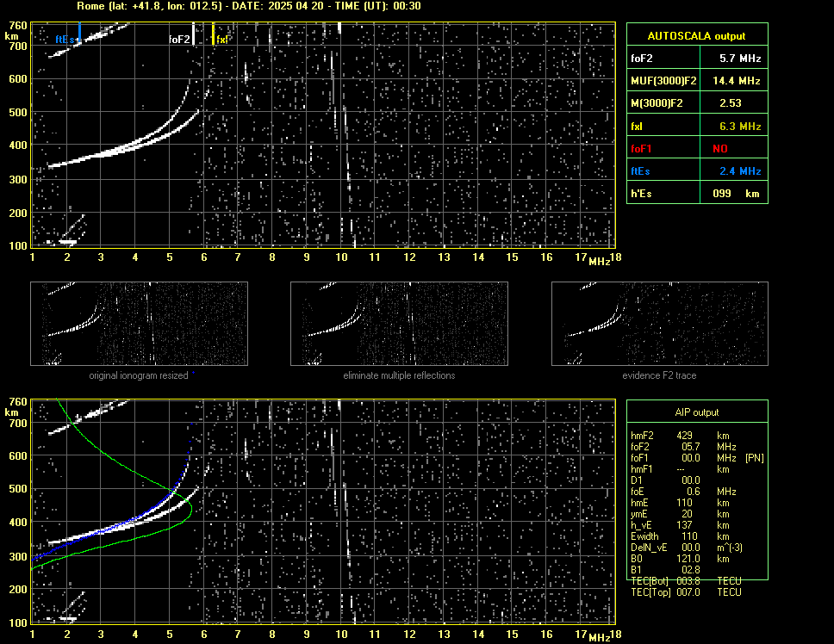Click the AUTOSCALA output table title
834x644 pixels.
[696, 36]
